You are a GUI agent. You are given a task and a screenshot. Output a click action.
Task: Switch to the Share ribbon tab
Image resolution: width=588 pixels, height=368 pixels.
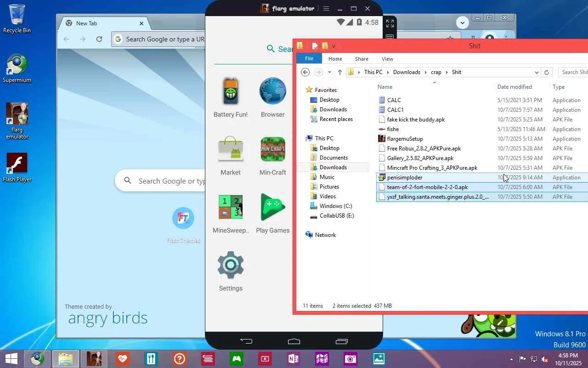[x=362, y=59]
